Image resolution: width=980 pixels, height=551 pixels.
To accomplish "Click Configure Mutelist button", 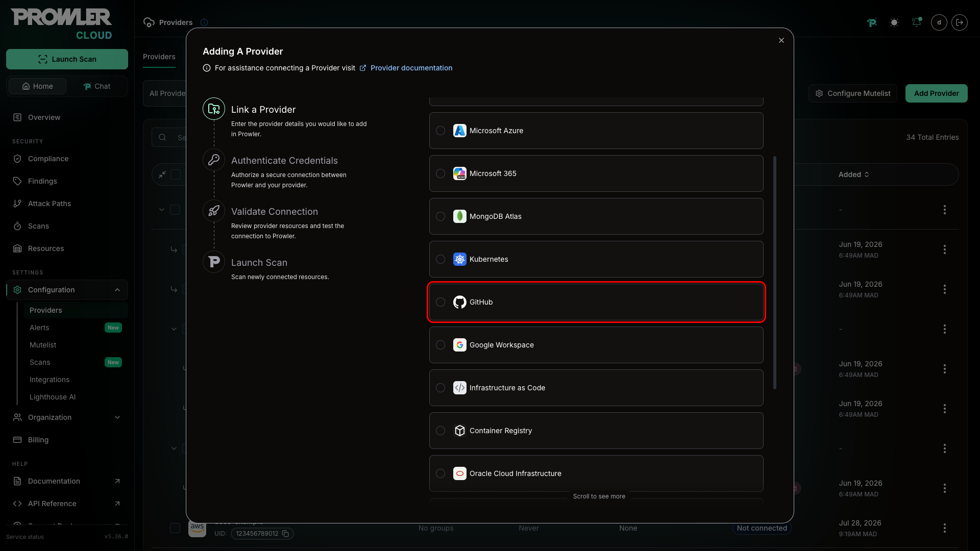I will coord(853,93).
